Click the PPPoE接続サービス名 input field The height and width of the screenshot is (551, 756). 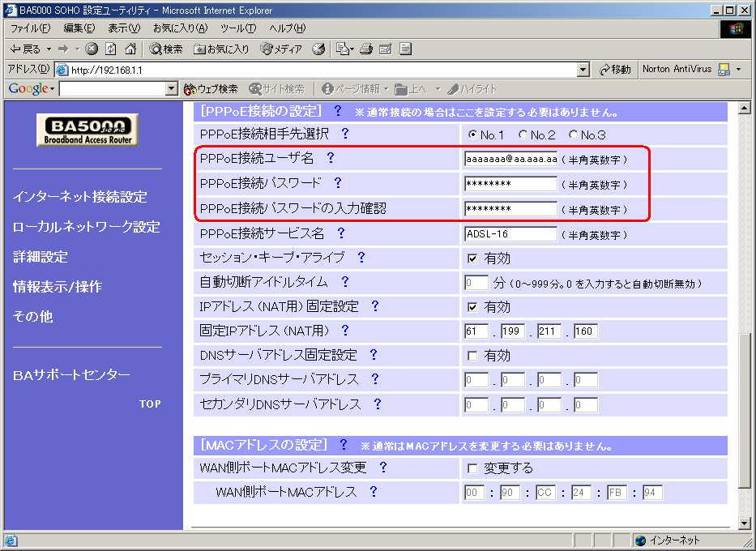tap(510, 234)
